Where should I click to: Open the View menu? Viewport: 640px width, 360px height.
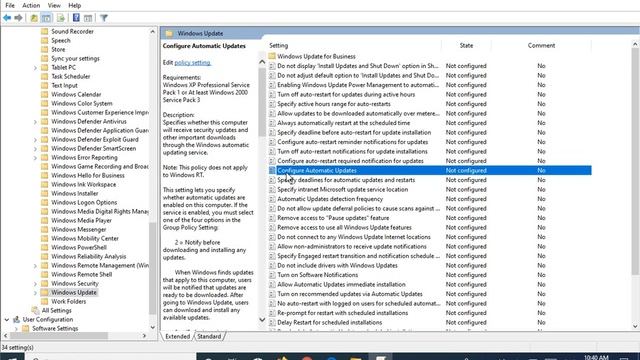pos(54,5)
